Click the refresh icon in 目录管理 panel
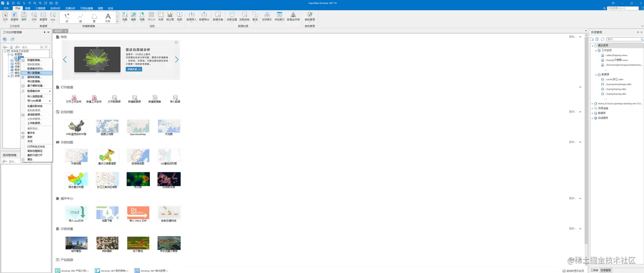This screenshot has width=644, height=273. point(603,39)
